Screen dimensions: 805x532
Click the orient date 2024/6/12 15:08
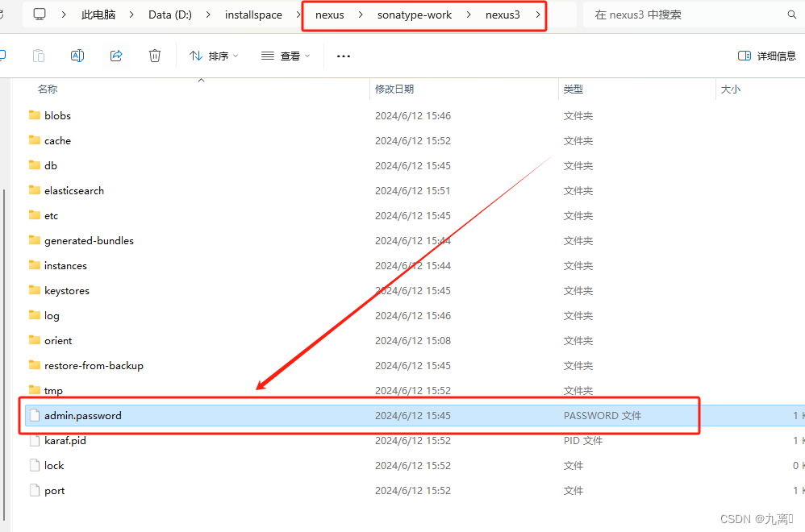click(x=413, y=341)
